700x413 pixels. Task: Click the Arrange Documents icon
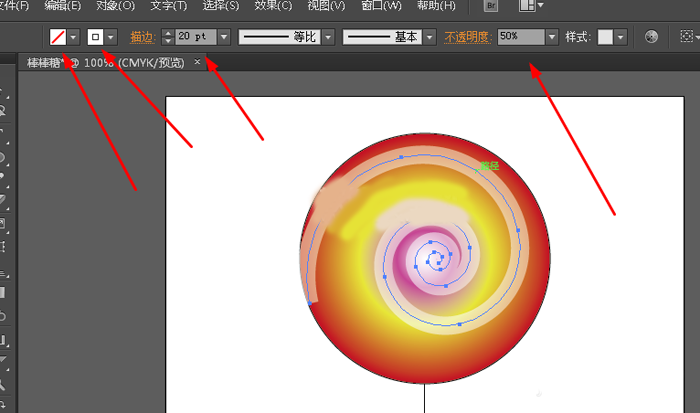click(x=527, y=6)
